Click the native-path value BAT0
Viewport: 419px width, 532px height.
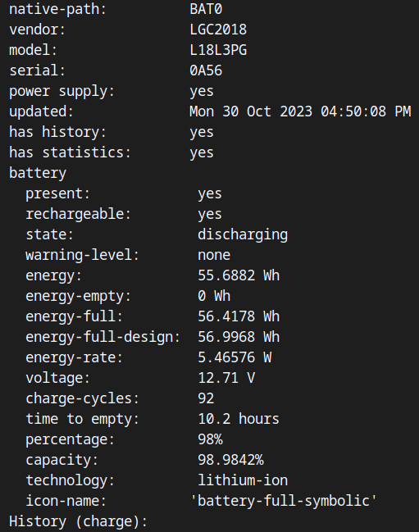[x=206, y=9]
